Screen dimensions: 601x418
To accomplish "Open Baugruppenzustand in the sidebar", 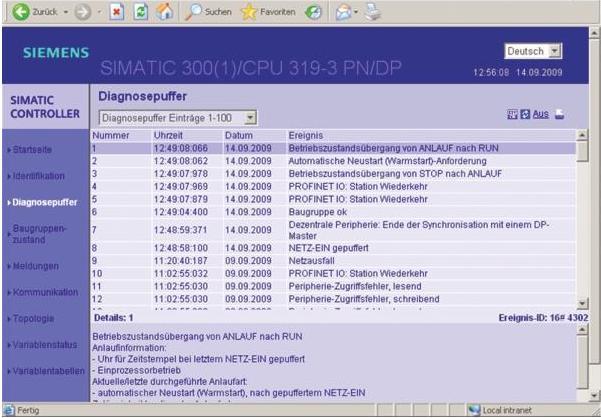I will (39, 234).
